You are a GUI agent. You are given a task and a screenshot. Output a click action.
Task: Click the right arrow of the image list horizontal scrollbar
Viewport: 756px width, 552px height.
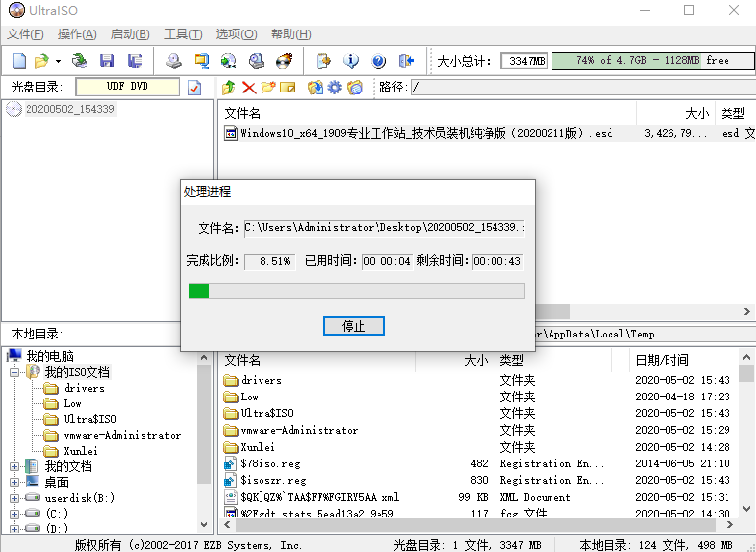[x=747, y=311]
